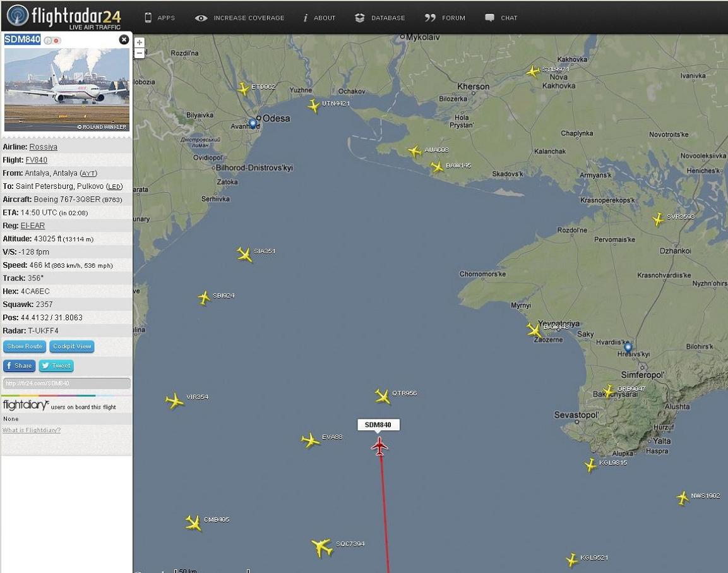Open the Database menu
Viewport: 728px width, 573px height.
pos(380,18)
